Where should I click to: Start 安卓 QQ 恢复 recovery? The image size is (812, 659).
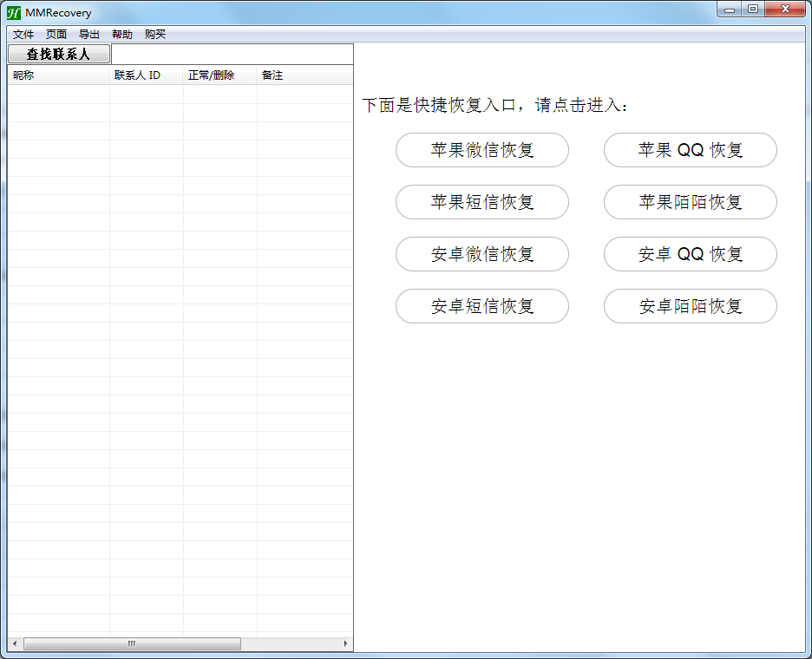[690, 254]
